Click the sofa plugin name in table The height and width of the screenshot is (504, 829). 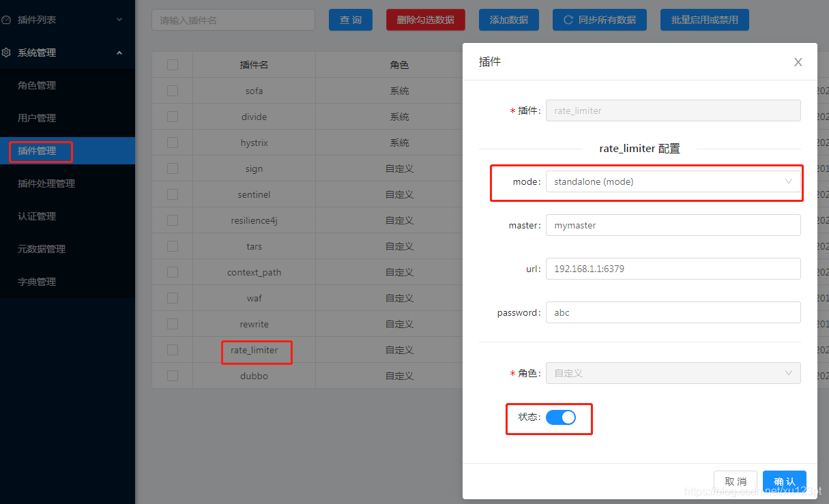254,91
